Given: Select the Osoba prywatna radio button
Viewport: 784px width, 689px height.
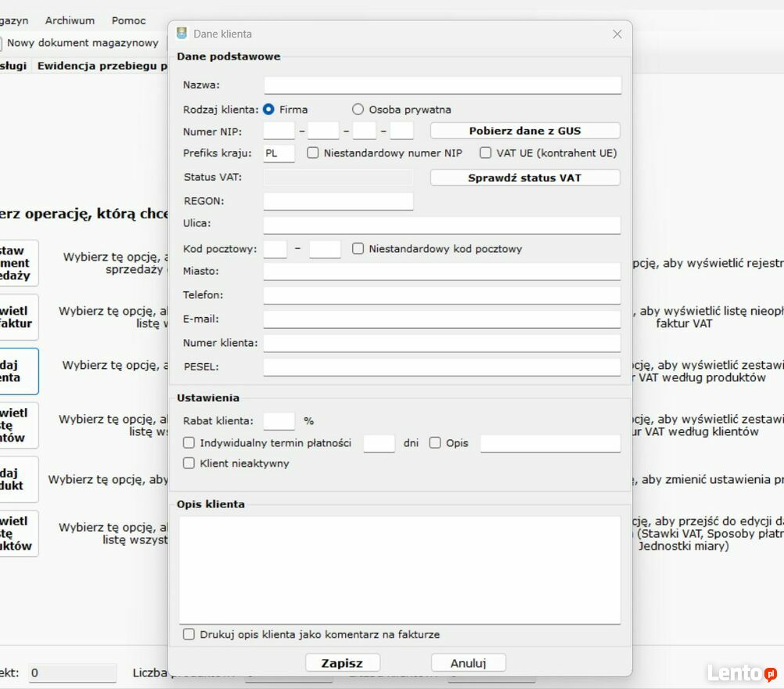Looking at the screenshot, I should tap(358, 110).
